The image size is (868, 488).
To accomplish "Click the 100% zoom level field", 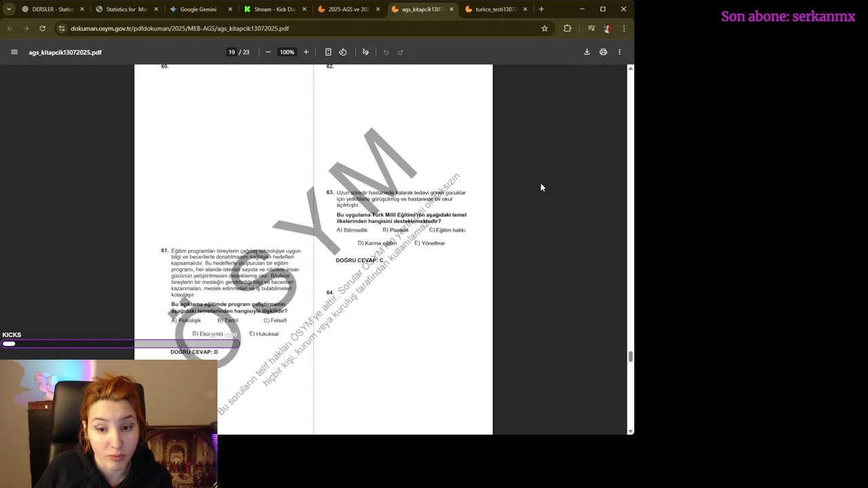I will point(287,52).
